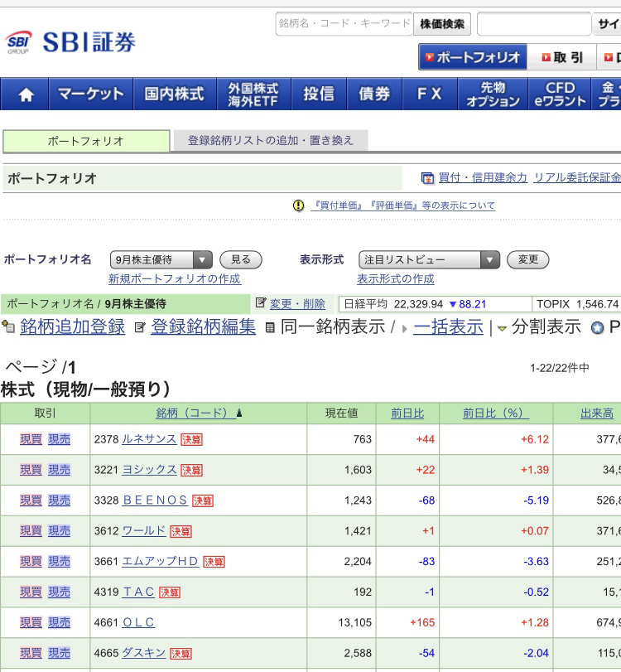The width and height of the screenshot is (621, 672).
Task: Click the 1-22/22件中 page count
Action: [x=560, y=368]
